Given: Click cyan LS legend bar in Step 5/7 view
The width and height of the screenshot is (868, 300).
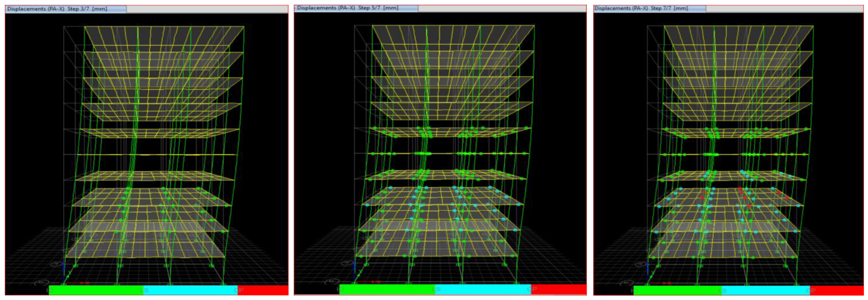Looking at the screenshot, I should pos(483,289).
